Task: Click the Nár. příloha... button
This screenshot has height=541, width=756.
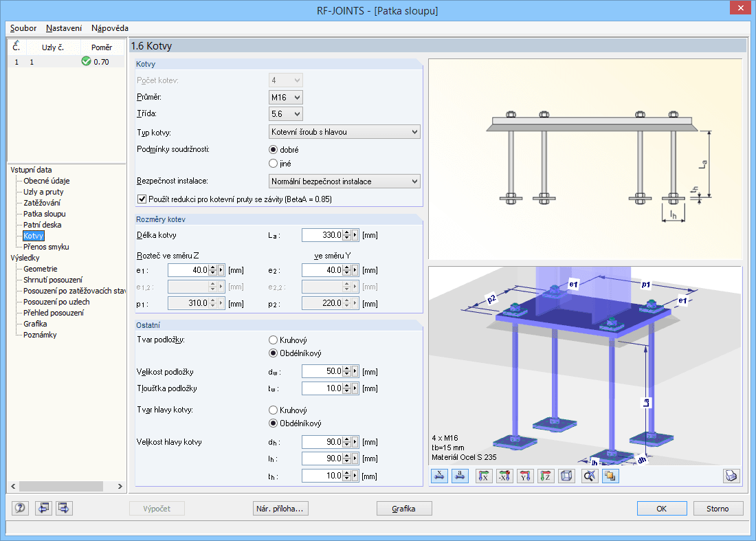Action: coord(280,508)
